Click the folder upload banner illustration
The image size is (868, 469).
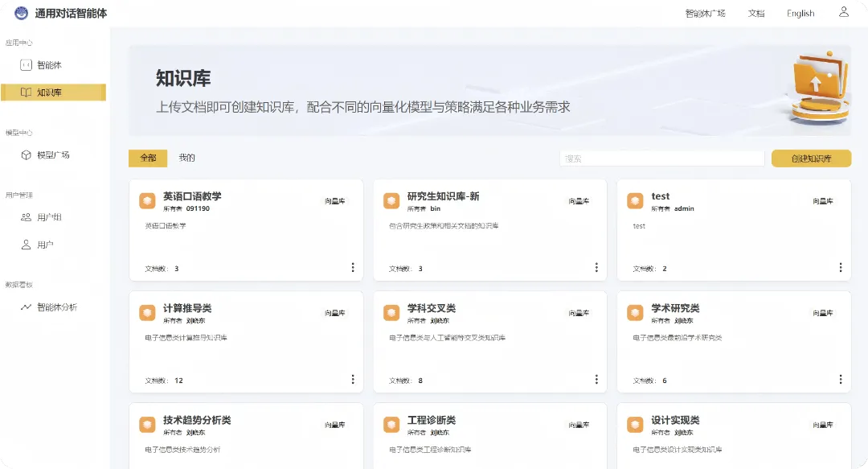tap(820, 87)
